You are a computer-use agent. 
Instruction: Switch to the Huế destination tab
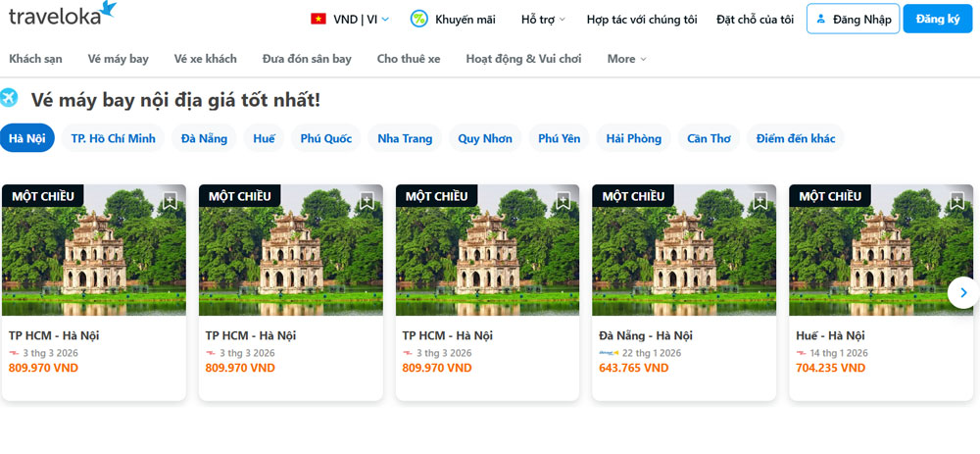point(264,138)
